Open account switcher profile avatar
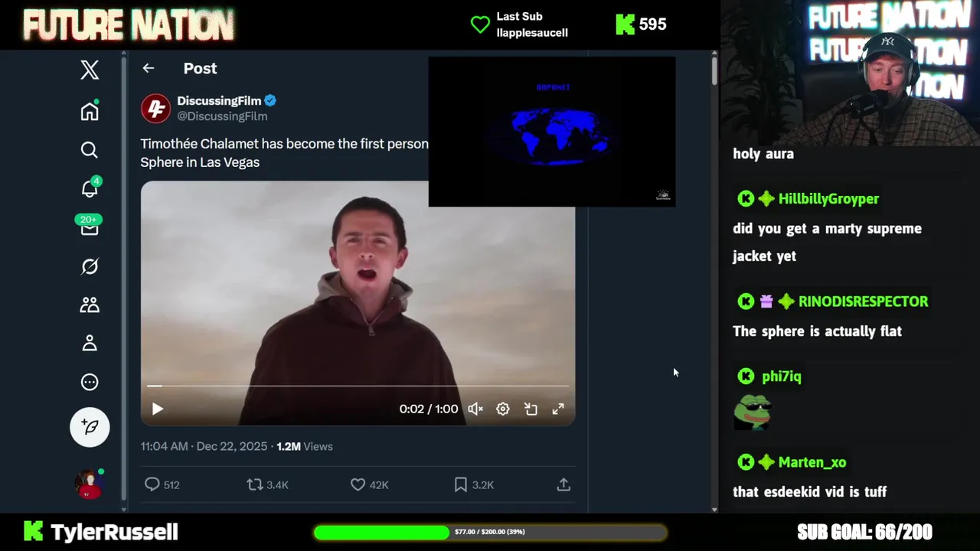Screen dimensions: 980x551 pyautogui.click(x=88, y=484)
